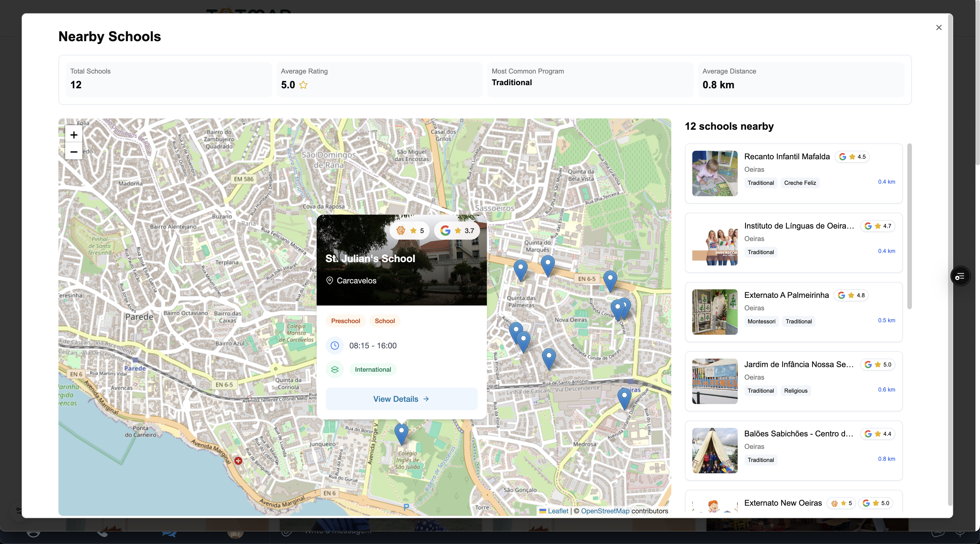Click the International program tag
The width and height of the screenshot is (980, 544).
point(373,369)
